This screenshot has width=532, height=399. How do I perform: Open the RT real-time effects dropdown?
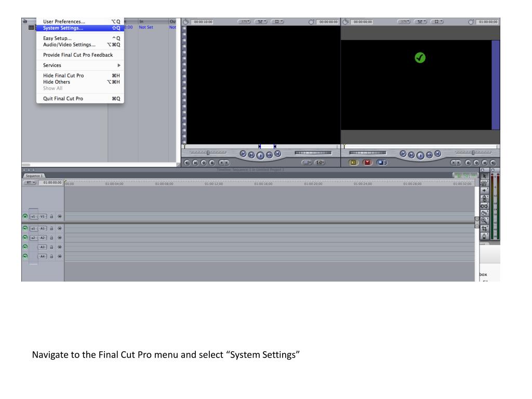30,182
